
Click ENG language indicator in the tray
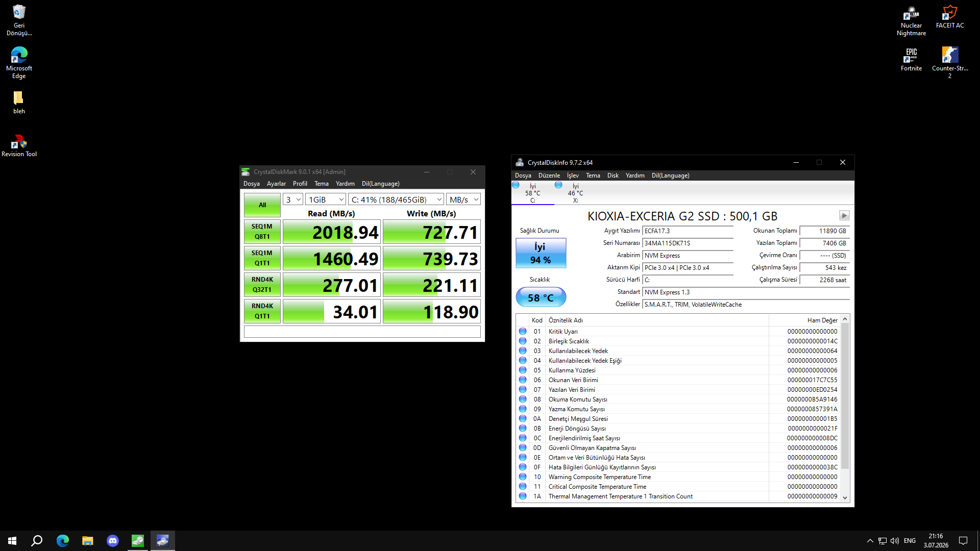click(x=910, y=541)
